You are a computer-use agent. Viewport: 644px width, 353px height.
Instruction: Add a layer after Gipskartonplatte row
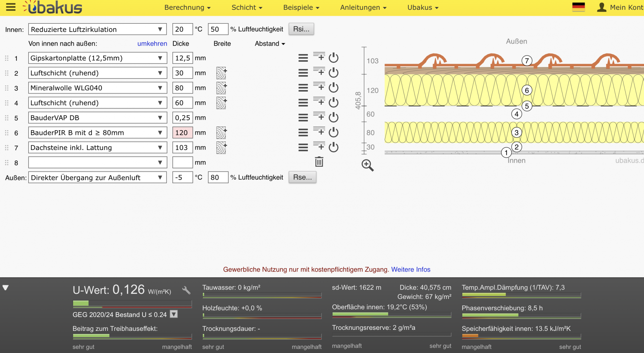319,57
